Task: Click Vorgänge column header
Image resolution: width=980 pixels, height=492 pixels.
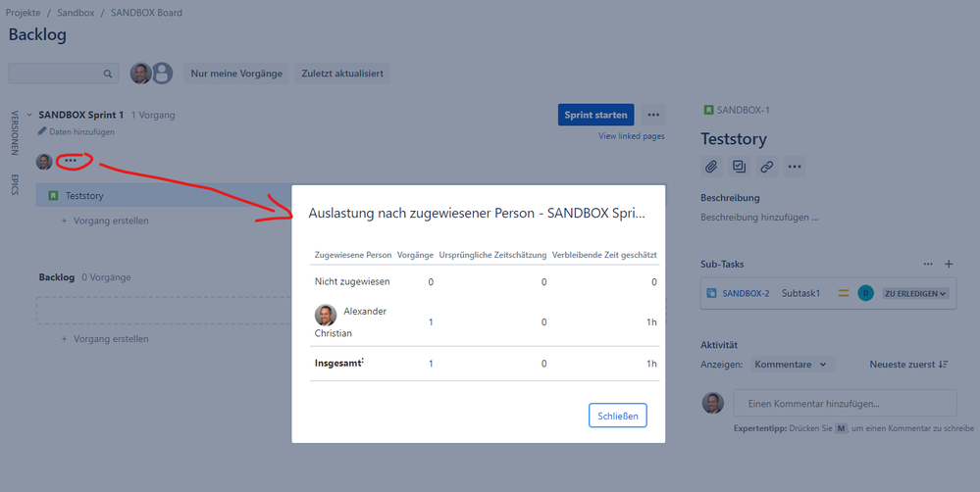Action: [415, 255]
